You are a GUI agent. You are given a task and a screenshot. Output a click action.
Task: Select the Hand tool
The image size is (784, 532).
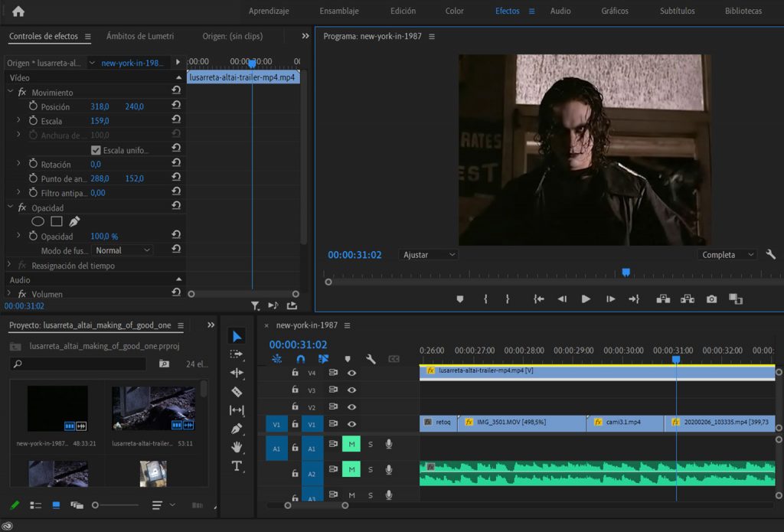(x=237, y=447)
